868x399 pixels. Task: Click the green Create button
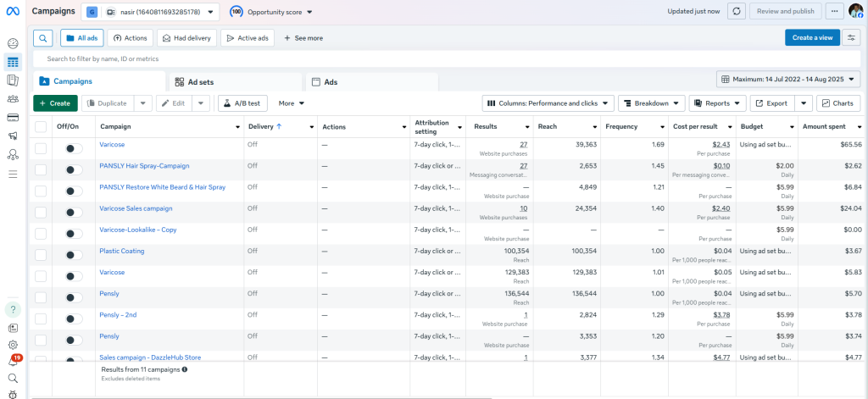55,103
